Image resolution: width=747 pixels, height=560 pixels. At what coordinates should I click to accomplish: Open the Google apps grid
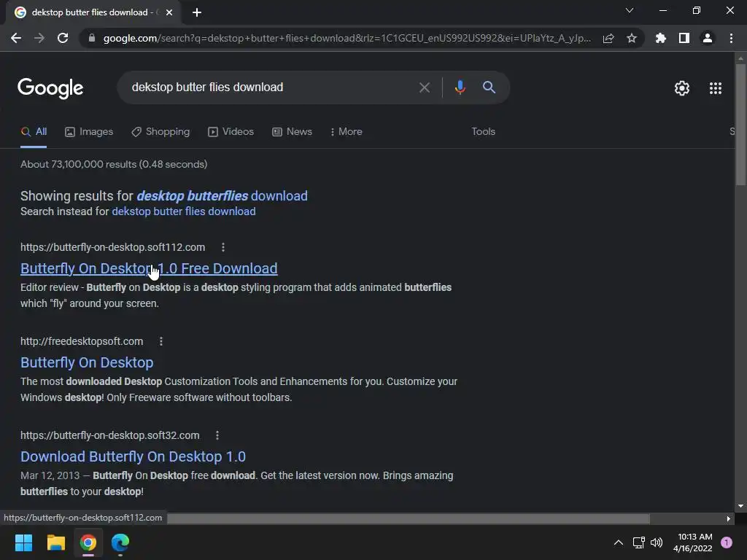tap(716, 88)
